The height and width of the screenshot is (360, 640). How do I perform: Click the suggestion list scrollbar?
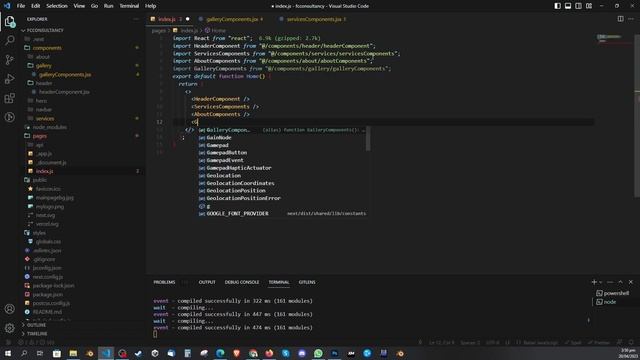(368, 138)
